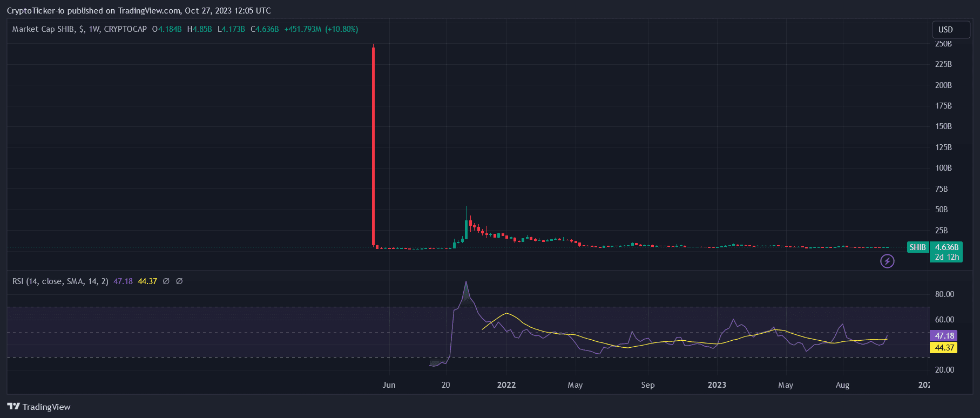980x418 pixels.
Task: Click the 80.00 level on RSI axis
Action: (x=944, y=294)
